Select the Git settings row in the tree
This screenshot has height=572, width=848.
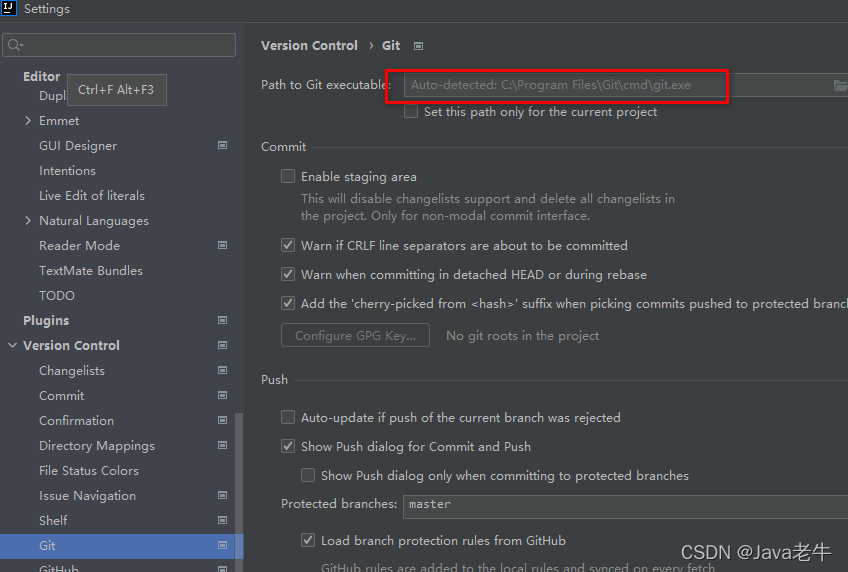122,546
